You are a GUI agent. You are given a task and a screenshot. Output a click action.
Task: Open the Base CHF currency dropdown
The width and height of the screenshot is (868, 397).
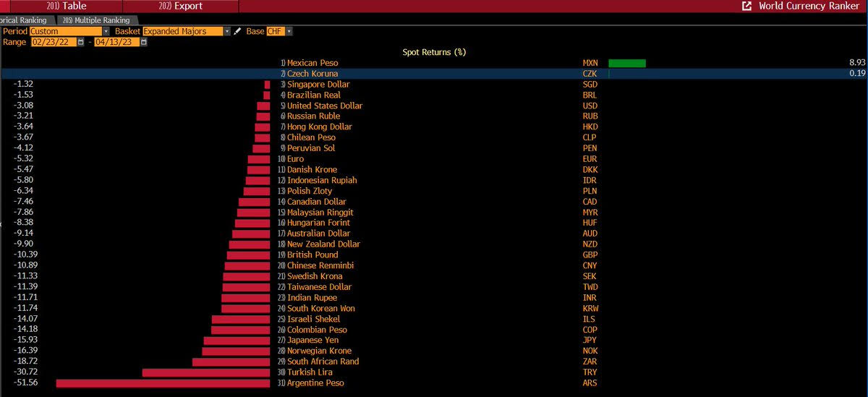point(279,32)
